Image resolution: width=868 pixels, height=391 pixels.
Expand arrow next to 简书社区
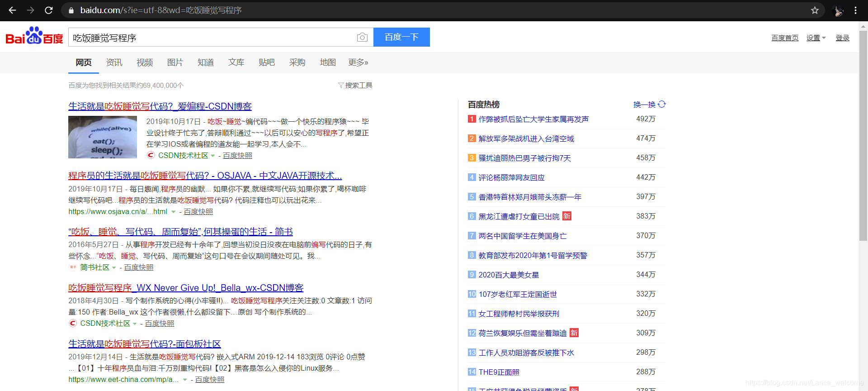point(114,267)
